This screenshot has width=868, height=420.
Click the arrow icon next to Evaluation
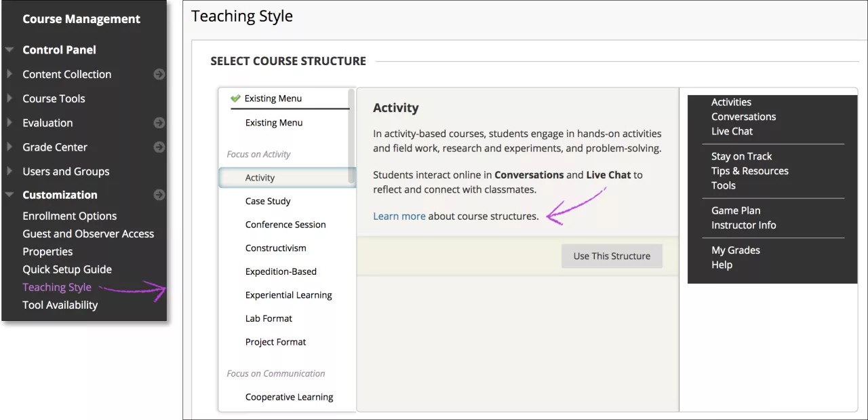click(159, 123)
